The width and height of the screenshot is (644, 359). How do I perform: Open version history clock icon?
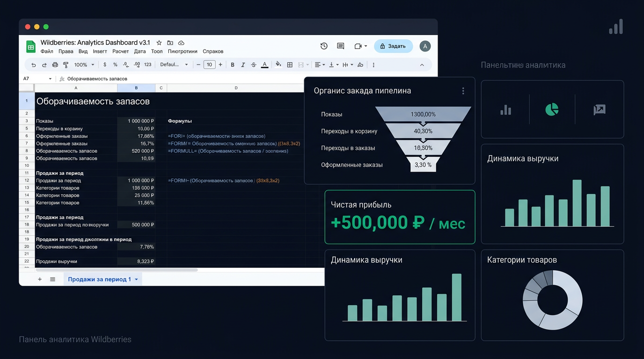(x=324, y=46)
